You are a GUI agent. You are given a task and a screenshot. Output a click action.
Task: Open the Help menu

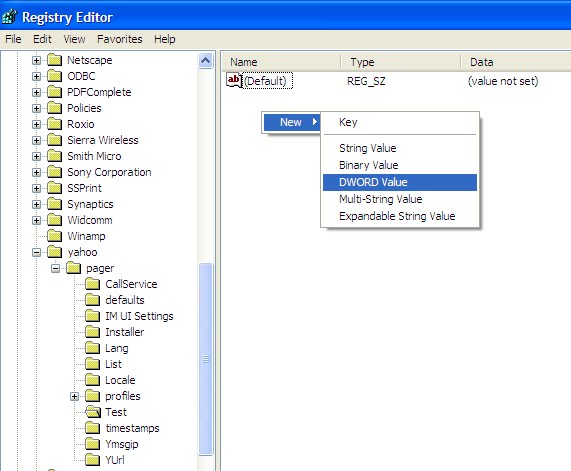165,39
